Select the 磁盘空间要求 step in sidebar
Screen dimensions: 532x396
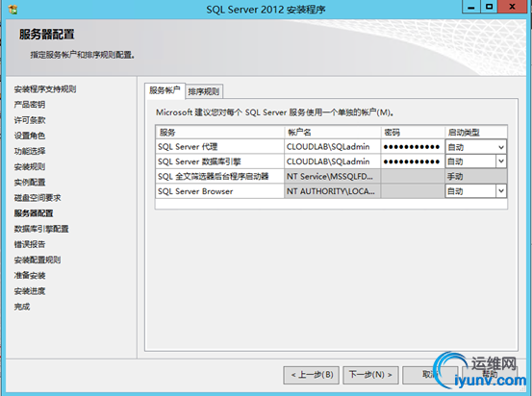click(x=38, y=198)
